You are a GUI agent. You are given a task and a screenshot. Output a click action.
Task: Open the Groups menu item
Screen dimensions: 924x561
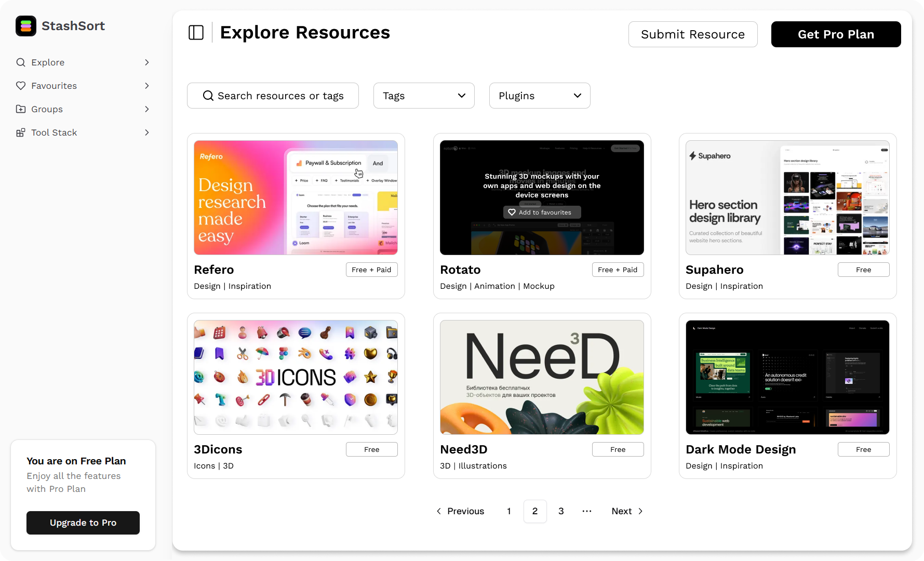pyautogui.click(x=83, y=109)
